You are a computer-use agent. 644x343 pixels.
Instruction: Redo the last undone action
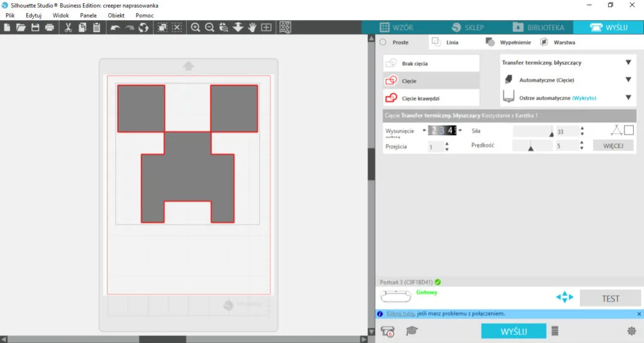pos(130,28)
